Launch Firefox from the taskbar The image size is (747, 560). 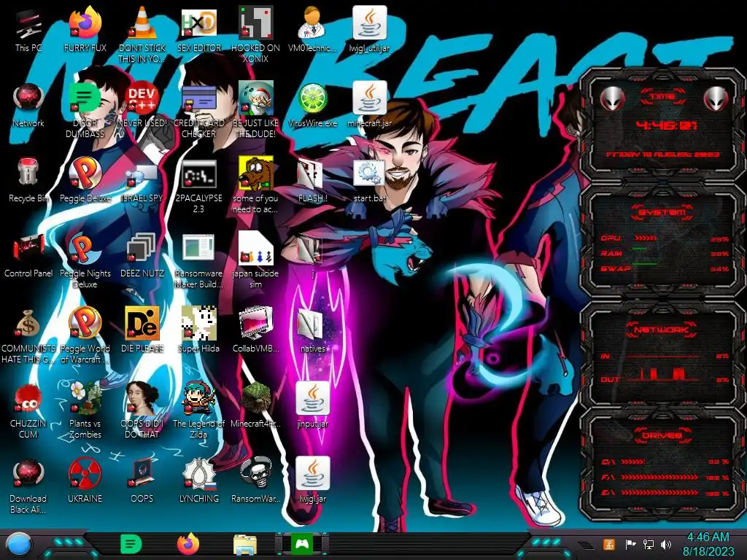188,544
